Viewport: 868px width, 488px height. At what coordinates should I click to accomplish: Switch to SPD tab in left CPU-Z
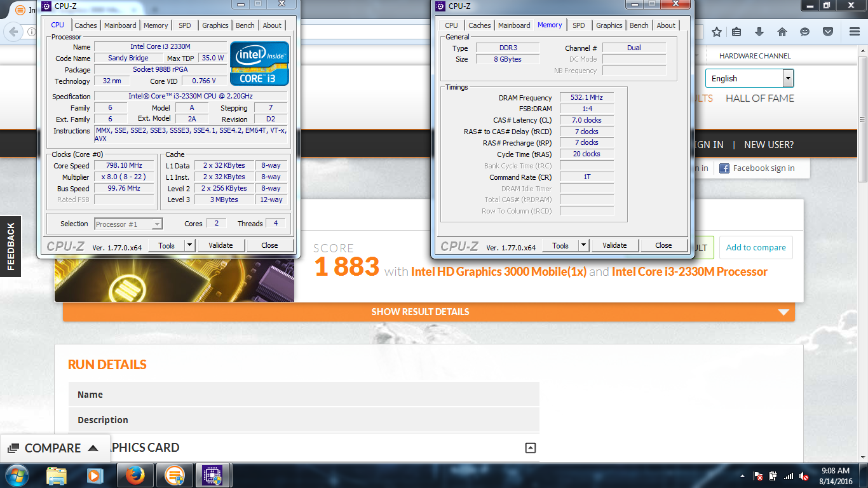click(184, 25)
